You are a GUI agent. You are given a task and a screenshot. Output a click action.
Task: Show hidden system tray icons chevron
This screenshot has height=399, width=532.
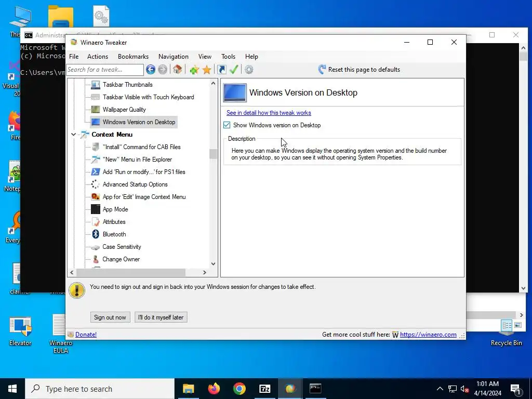[x=440, y=389]
